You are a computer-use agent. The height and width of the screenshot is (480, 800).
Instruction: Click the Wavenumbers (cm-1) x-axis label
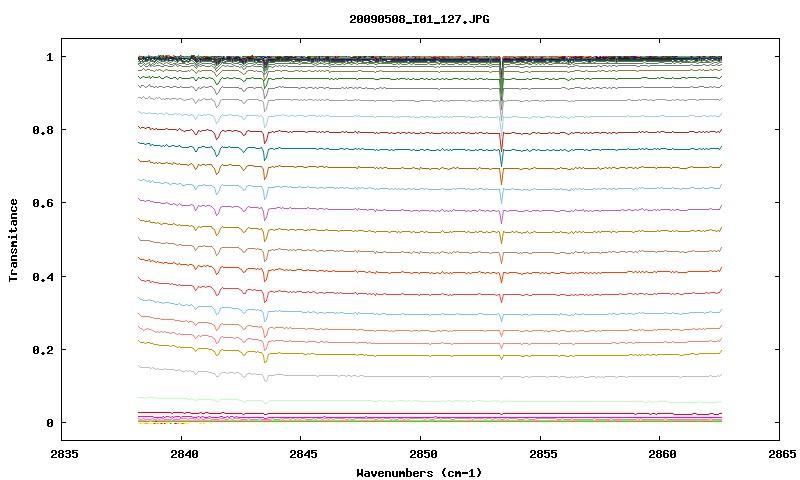pyautogui.click(x=419, y=473)
